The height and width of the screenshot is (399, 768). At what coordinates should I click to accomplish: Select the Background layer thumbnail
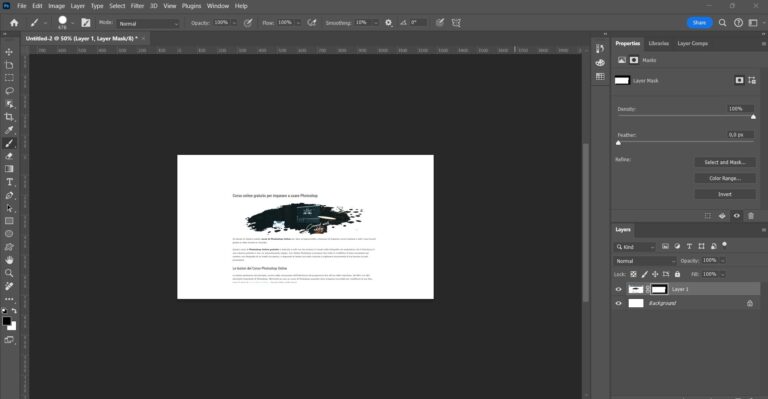636,303
